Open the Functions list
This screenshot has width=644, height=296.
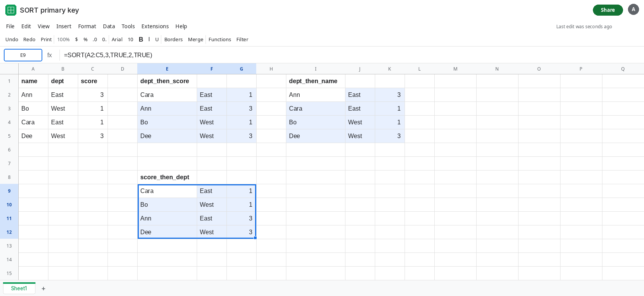(x=220, y=39)
